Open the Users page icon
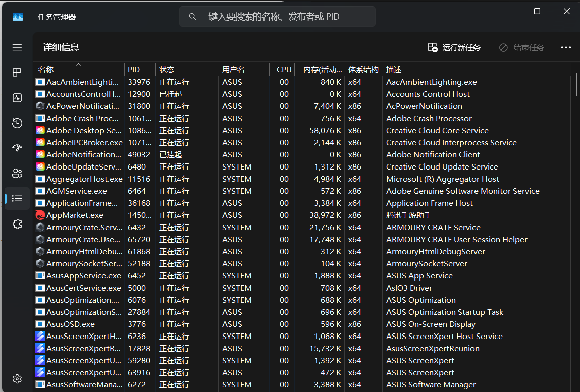The width and height of the screenshot is (580, 392). [17, 173]
